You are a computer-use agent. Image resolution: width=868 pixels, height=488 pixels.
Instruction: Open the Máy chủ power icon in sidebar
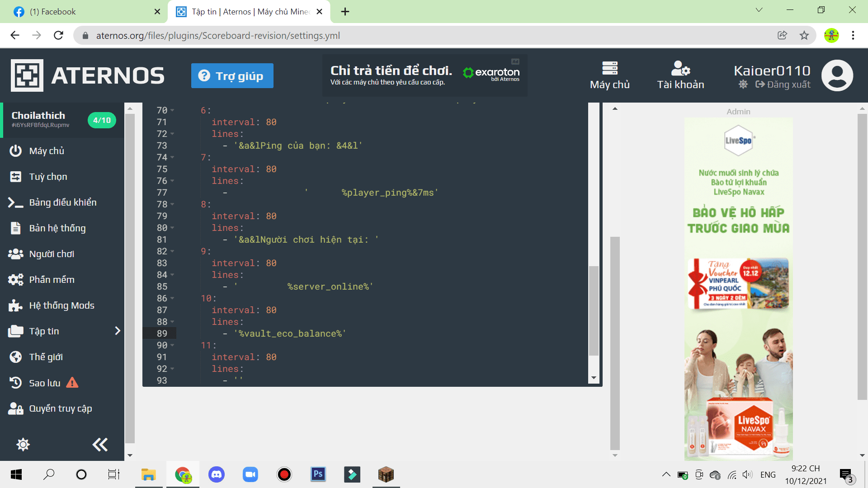point(16,151)
